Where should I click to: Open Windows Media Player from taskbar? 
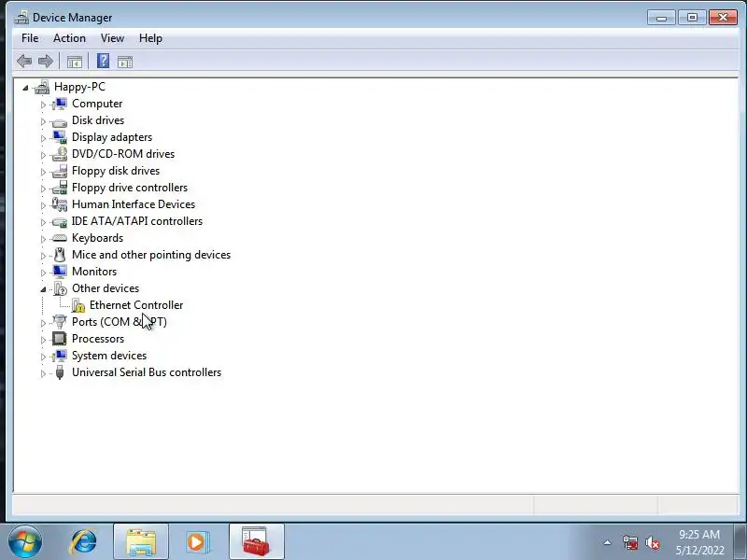click(196, 542)
